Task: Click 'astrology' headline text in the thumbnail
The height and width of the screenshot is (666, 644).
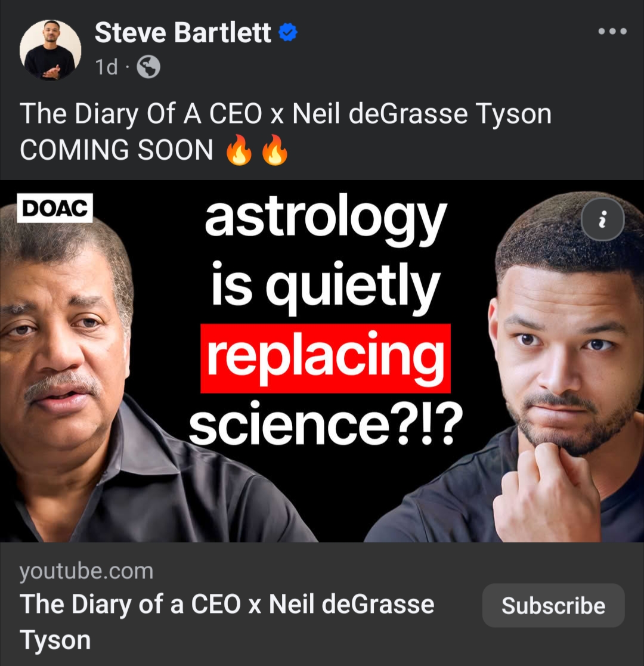Action: 326,219
